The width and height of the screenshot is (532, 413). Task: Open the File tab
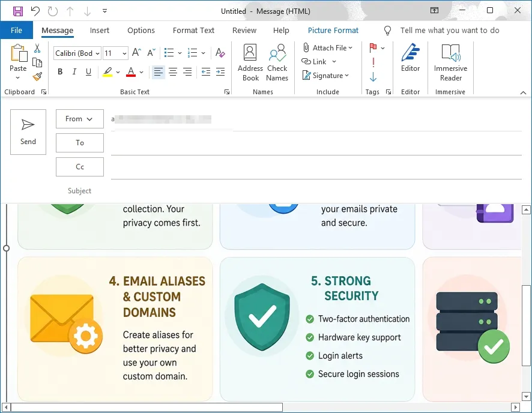tap(16, 30)
